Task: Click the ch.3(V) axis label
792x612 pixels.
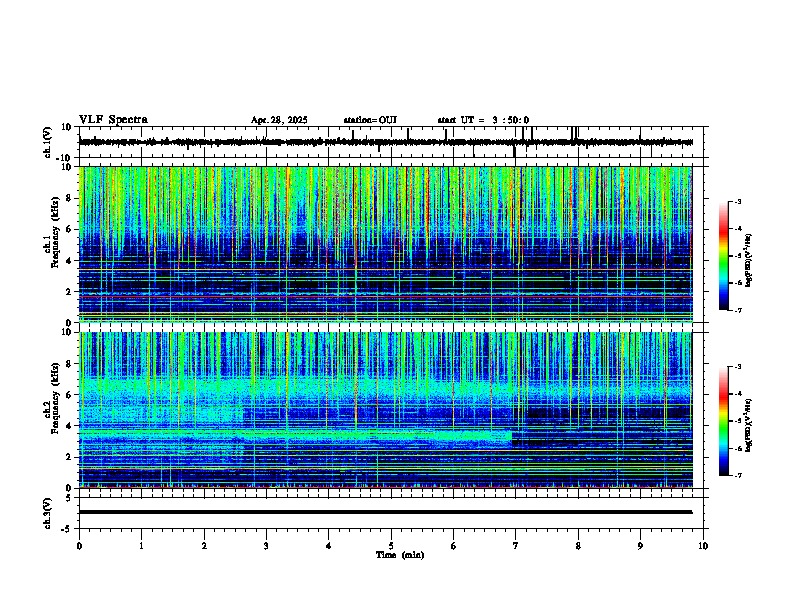Action: [48, 513]
